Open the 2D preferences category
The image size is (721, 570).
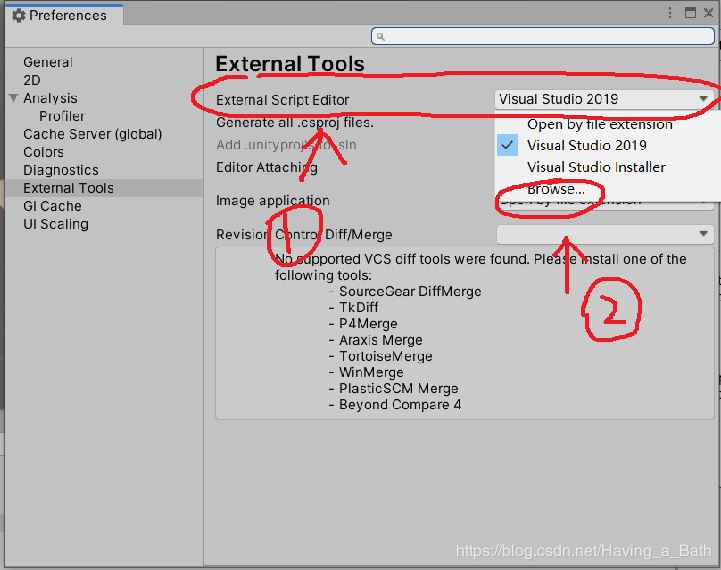point(32,80)
